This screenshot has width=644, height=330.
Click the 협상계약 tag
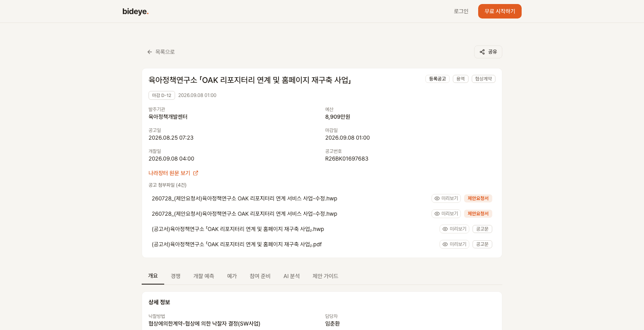483,79
